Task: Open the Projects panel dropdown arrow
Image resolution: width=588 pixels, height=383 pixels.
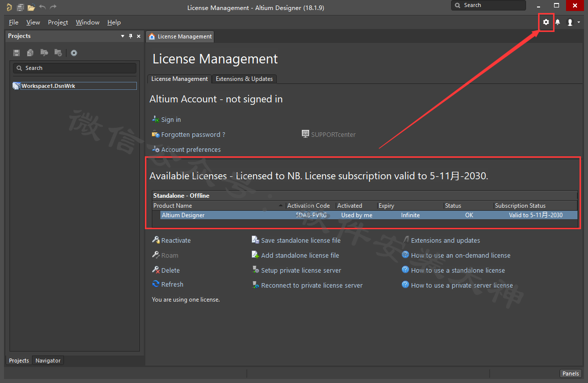Action: (x=122, y=36)
